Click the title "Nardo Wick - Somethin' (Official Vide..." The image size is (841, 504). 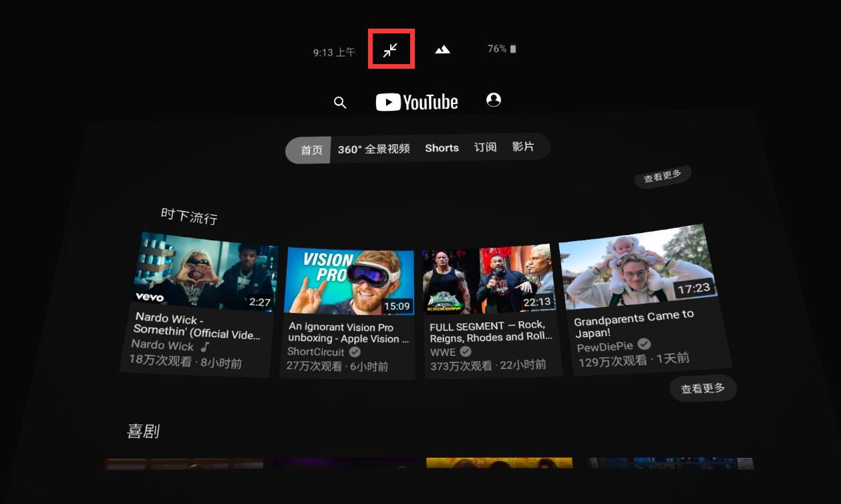pyautogui.click(x=197, y=326)
